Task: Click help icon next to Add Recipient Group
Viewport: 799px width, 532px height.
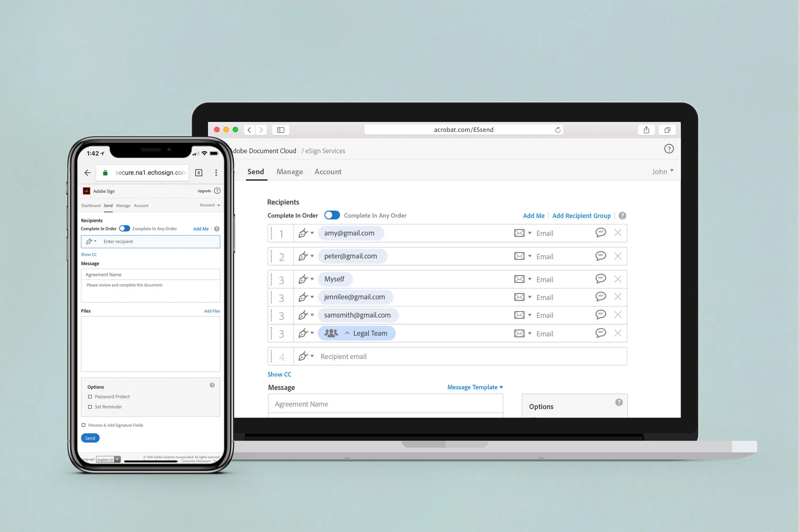Action: click(x=622, y=216)
